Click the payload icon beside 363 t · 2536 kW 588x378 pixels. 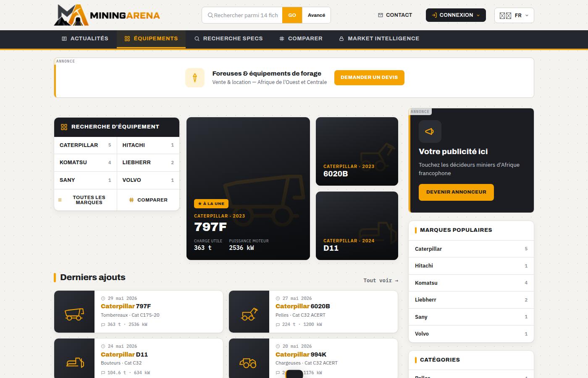(103, 325)
